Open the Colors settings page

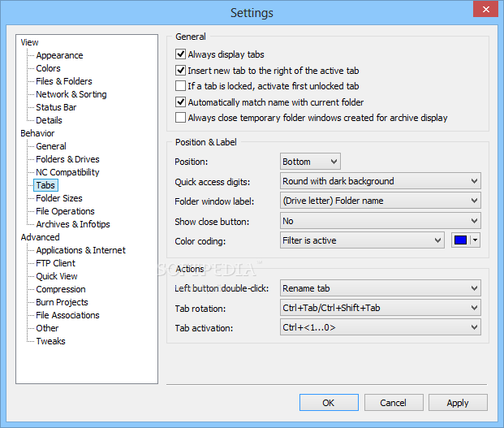pyautogui.click(x=48, y=68)
